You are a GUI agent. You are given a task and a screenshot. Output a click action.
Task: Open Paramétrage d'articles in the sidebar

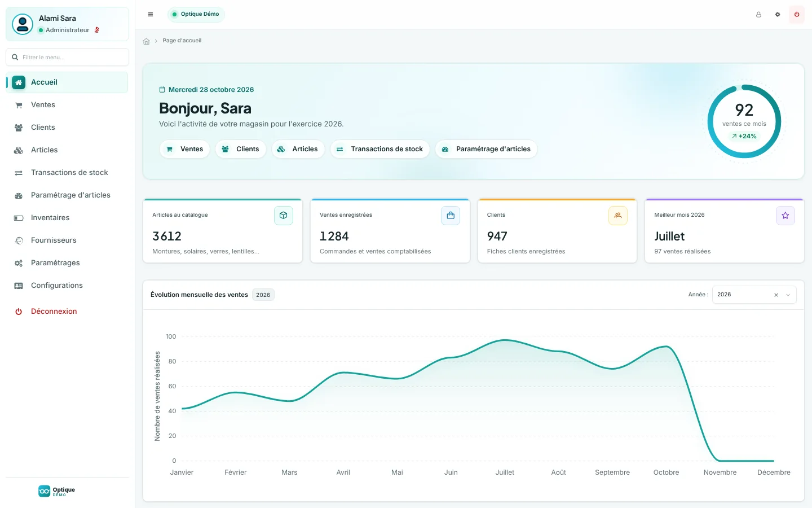pyautogui.click(x=67, y=195)
